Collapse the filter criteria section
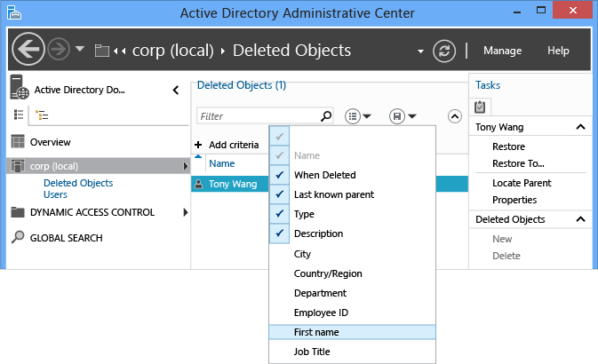598x364 pixels. [x=455, y=116]
